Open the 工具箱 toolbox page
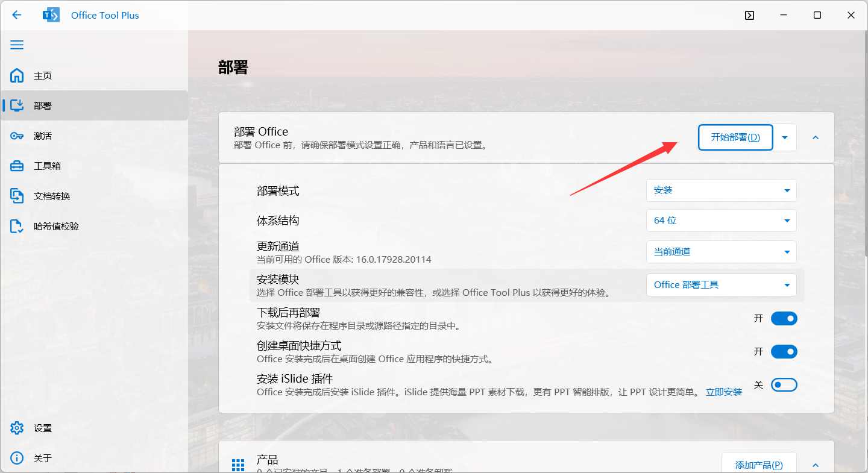868x473 pixels. (x=47, y=166)
